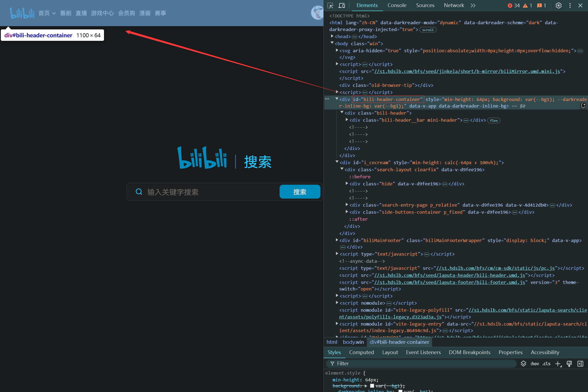Toggle the device toolbar icon

[342, 5]
